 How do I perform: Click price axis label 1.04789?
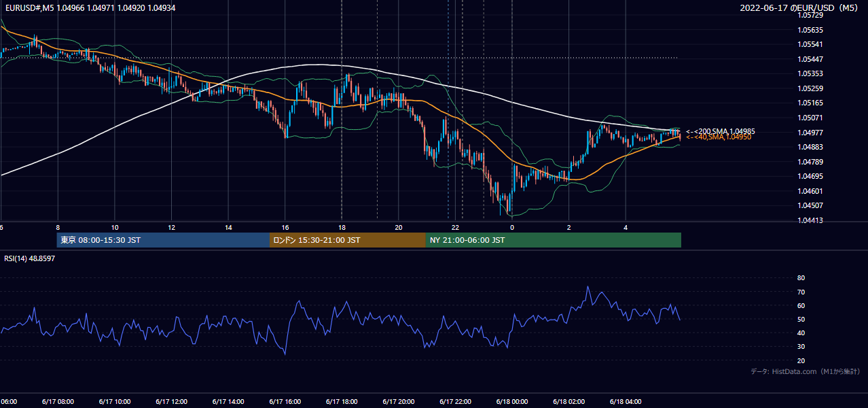tap(810, 162)
